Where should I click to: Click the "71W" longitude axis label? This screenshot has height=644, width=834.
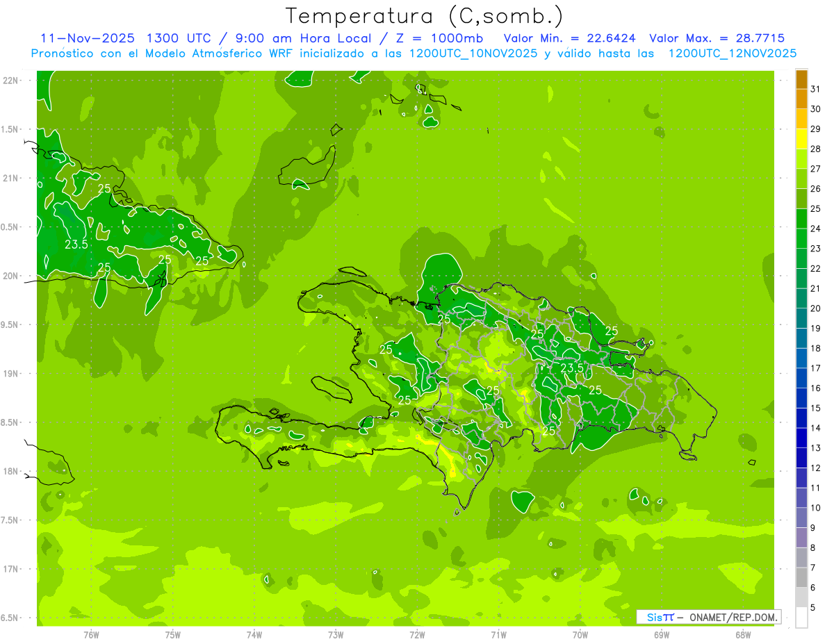tap(498, 634)
